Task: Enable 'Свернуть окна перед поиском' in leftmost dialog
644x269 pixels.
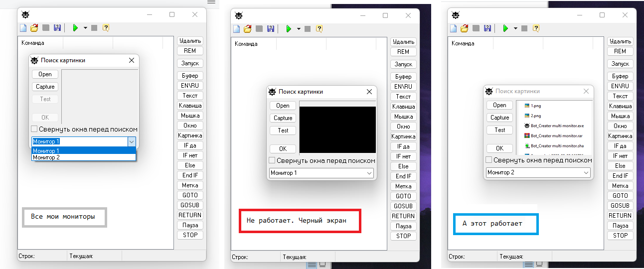Action: (34, 129)
